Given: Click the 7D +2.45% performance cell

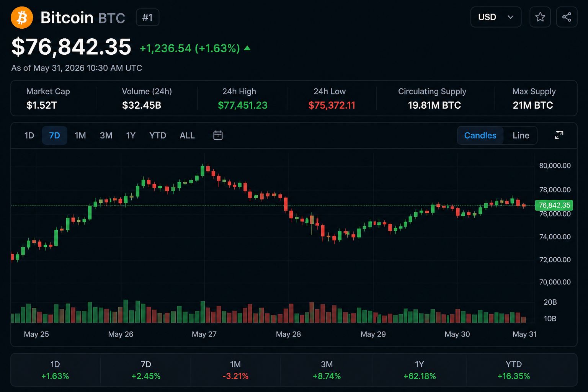Looking at the screenshot, I should point(146,370).
